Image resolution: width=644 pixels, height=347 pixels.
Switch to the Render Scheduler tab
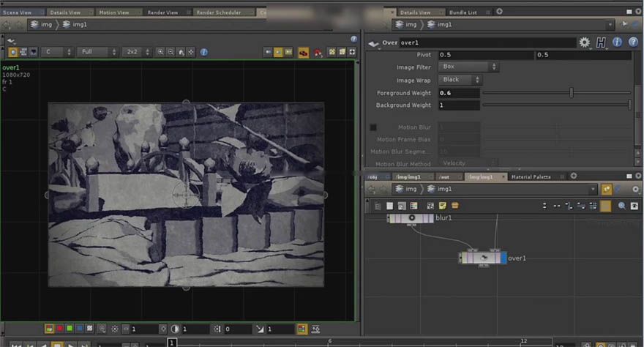(x=219, y=12)
